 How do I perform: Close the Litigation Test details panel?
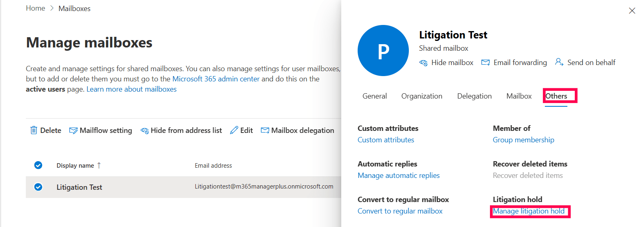[632, 11]
